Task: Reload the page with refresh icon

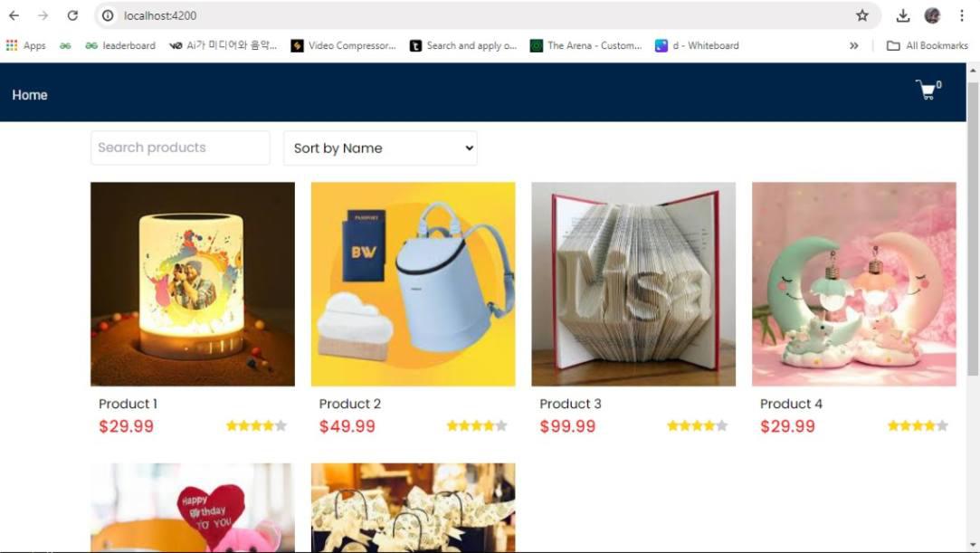Action: click(72, 15)
